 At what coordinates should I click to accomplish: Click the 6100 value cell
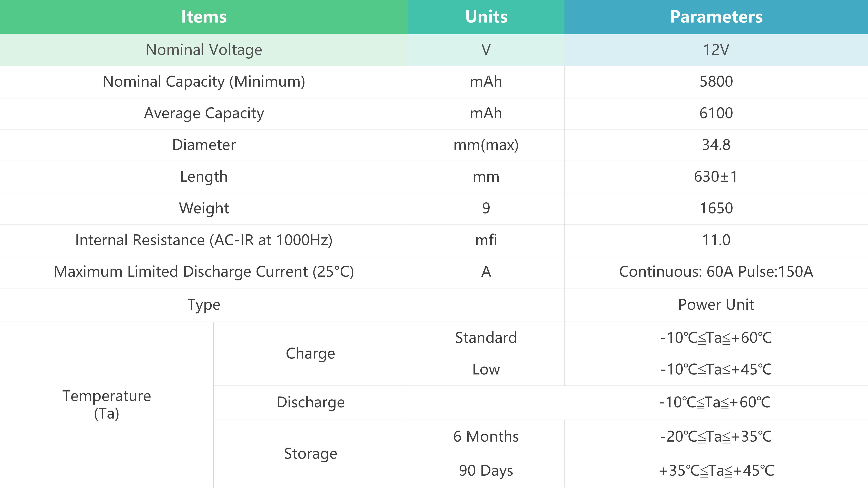coord(716,114)
